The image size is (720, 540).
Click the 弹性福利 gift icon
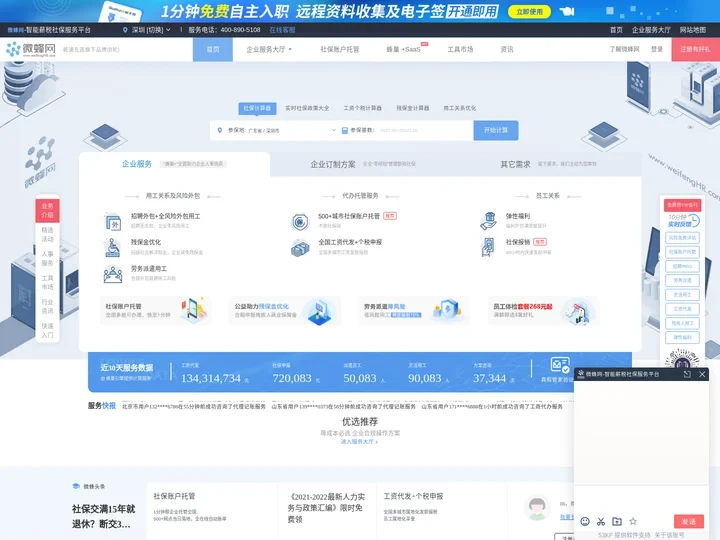point(489,221)
